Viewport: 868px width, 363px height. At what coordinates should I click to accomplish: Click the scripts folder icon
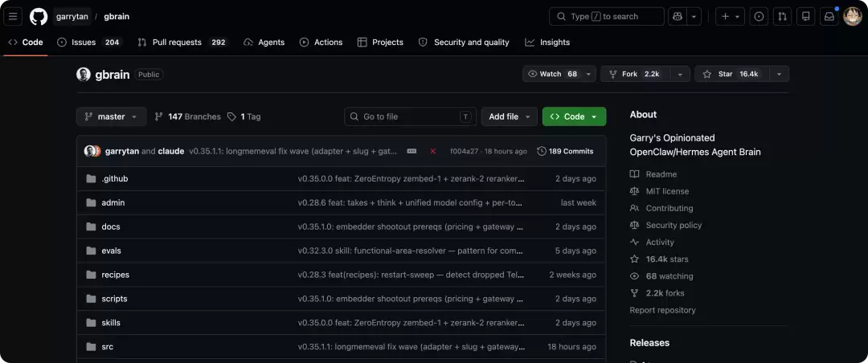pyautogui.click(x=92, y=299)
